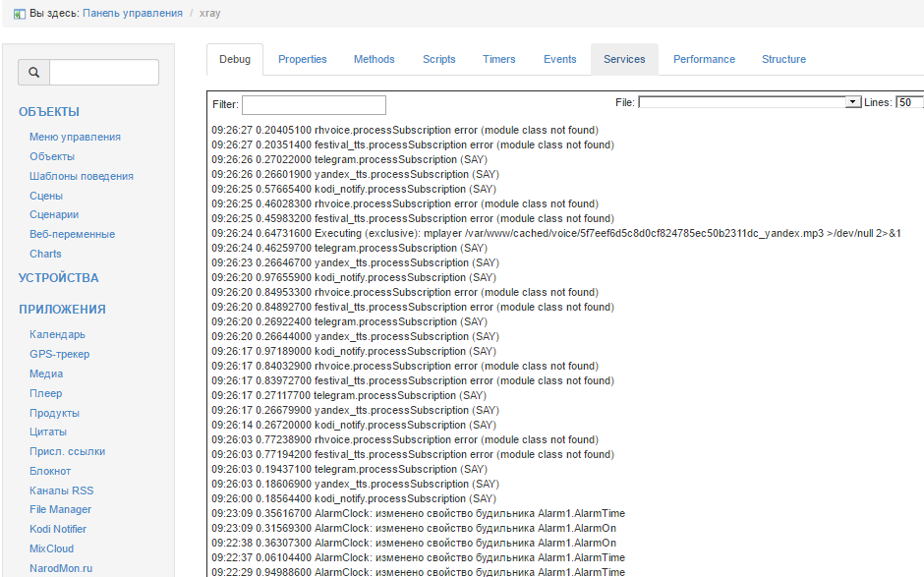The image size is (924, 577).
Task: Switch to the Properties tab
Action: [x=302, y=59]
